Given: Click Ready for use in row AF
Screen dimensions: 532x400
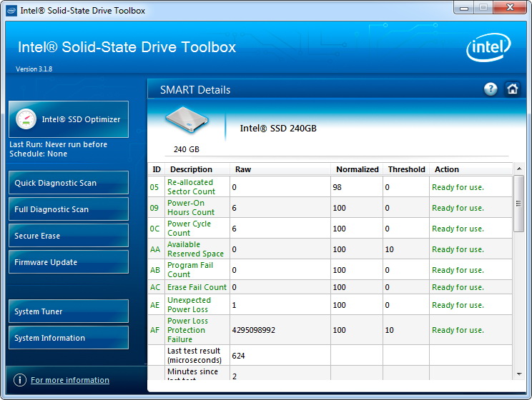Looking at the screenshot, I should 458,330.
